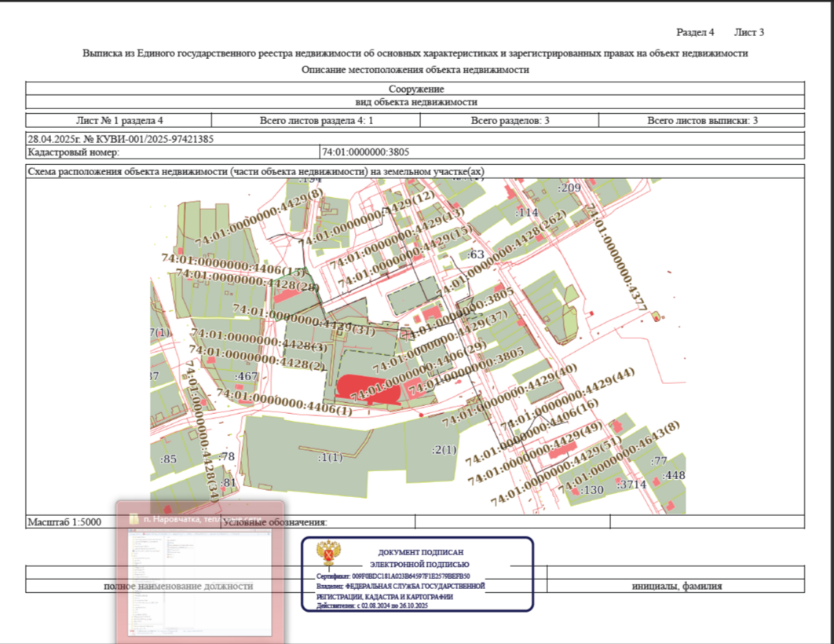
Task: Click the map parcel label ':2(1)'
Action: click(x=444, y=450)
